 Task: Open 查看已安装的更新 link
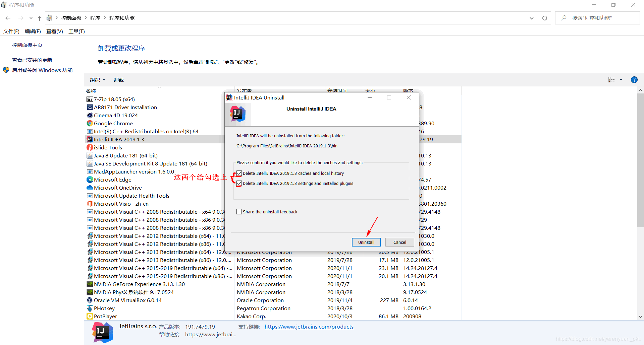point(32,60)
